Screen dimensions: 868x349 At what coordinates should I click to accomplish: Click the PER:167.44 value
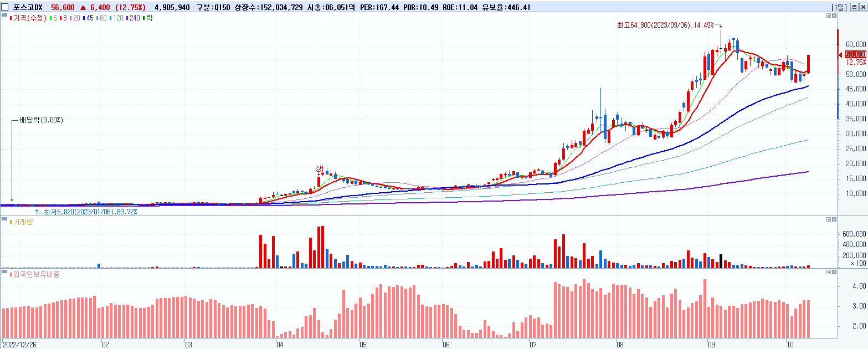pyautogui.click(x=381, y=7)
